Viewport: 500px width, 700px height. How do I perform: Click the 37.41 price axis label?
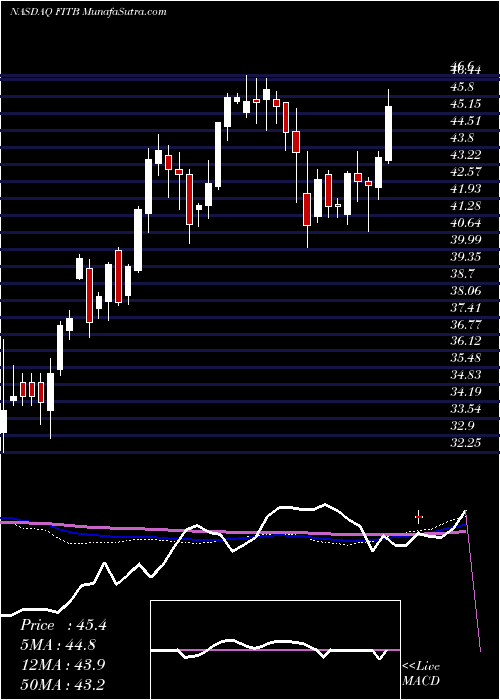click(466, 307)
